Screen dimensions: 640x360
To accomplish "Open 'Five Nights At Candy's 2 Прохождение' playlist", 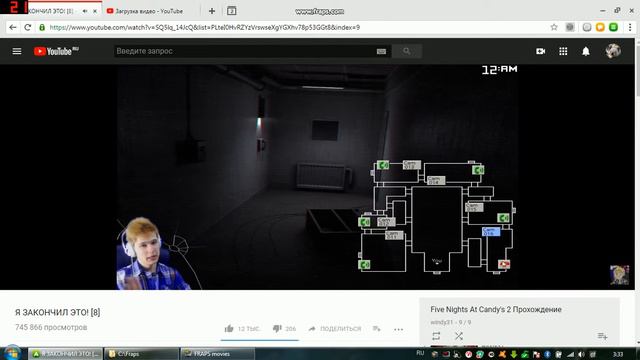I will click(x=496, y=309).
